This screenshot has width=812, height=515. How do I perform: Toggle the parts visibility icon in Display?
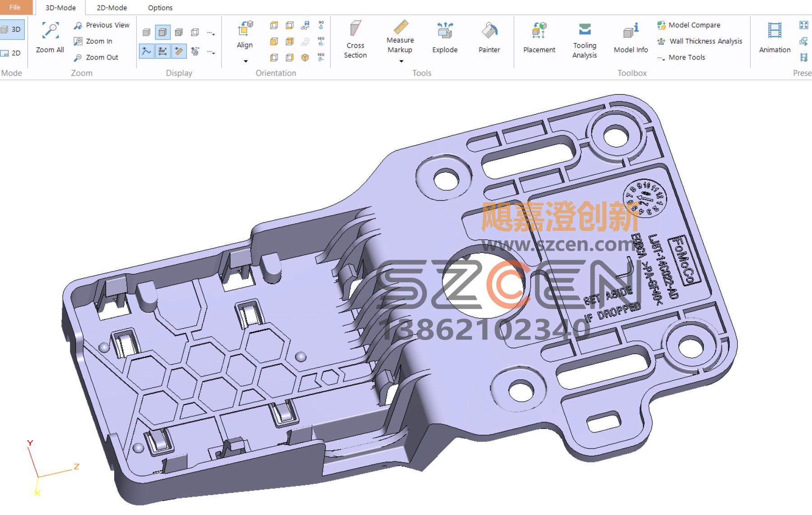pos(195,51)
